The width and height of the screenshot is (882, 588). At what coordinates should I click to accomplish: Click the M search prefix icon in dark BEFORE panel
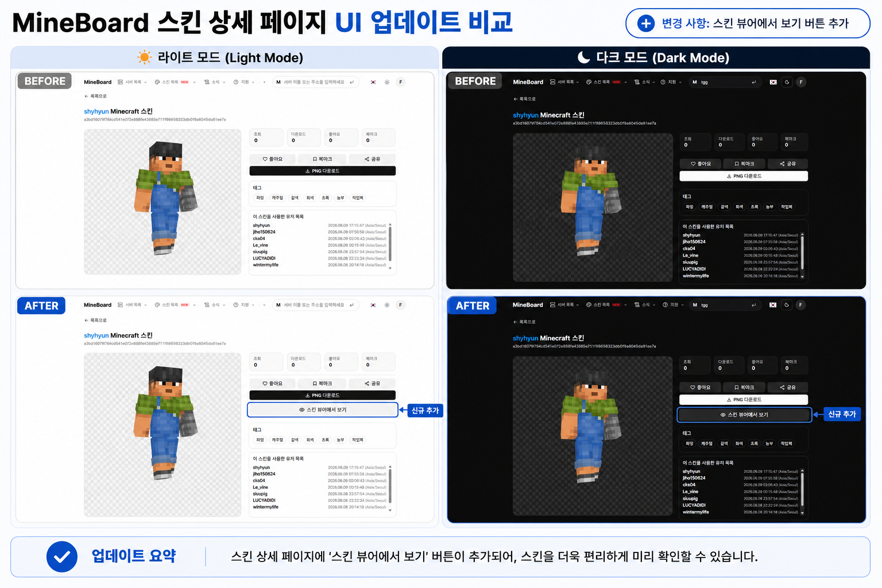[695, 82]
